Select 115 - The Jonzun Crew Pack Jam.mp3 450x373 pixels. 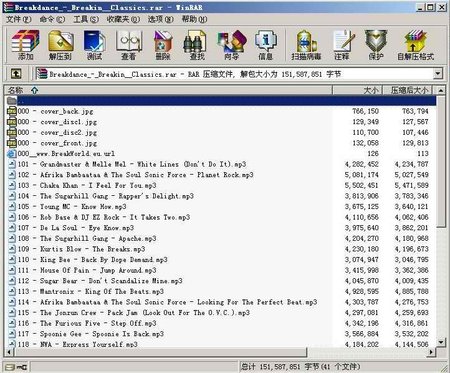tap(134, 313)
